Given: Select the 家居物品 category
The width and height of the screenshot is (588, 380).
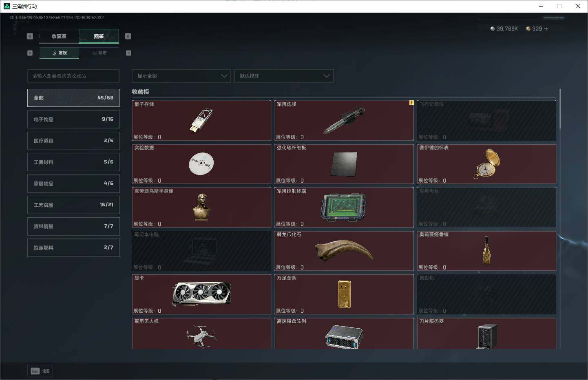Looking at the screenshot, I should (73, 183).
